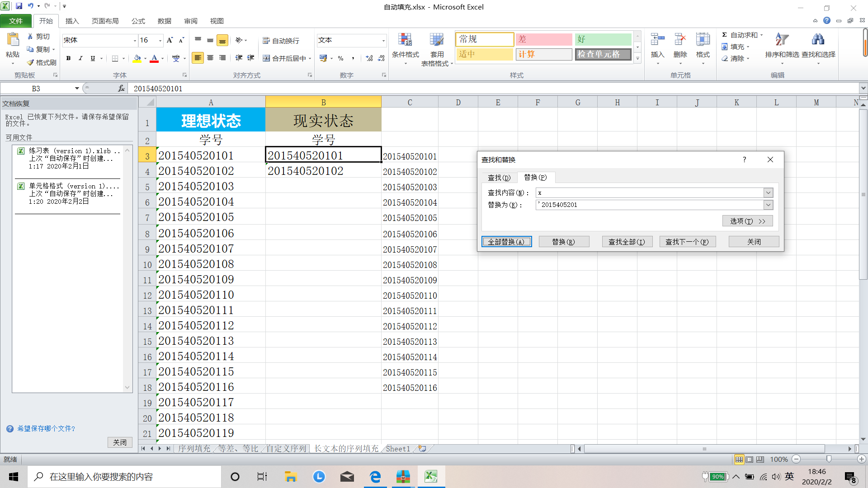868x488 pixels.
Task: Click the AutoSum sigma button
Action: (x=739, y=35)
